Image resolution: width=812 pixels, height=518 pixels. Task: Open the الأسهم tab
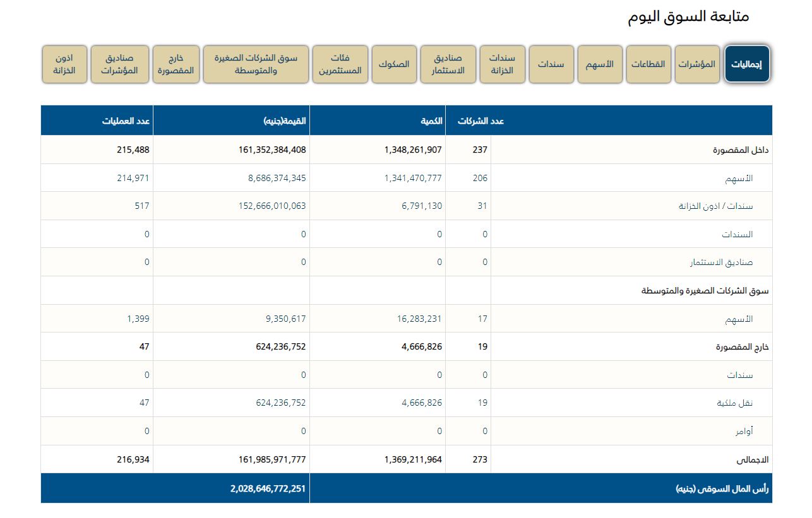pyautogui.click(x=600, y=64)
